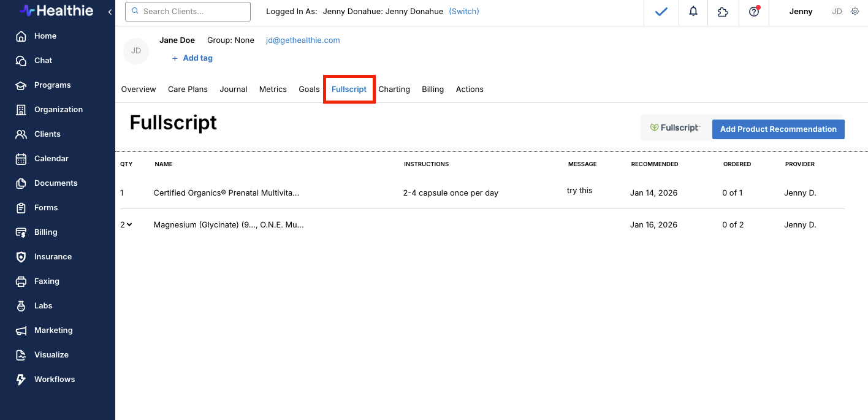Click the blue checkmark tasks icon

661,12
